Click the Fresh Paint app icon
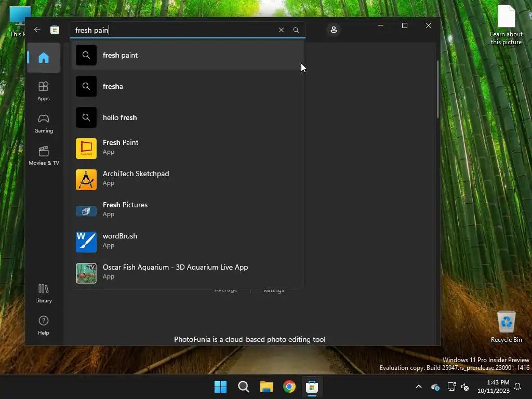This screenshot has width=532, height=399. click(86, 149)
